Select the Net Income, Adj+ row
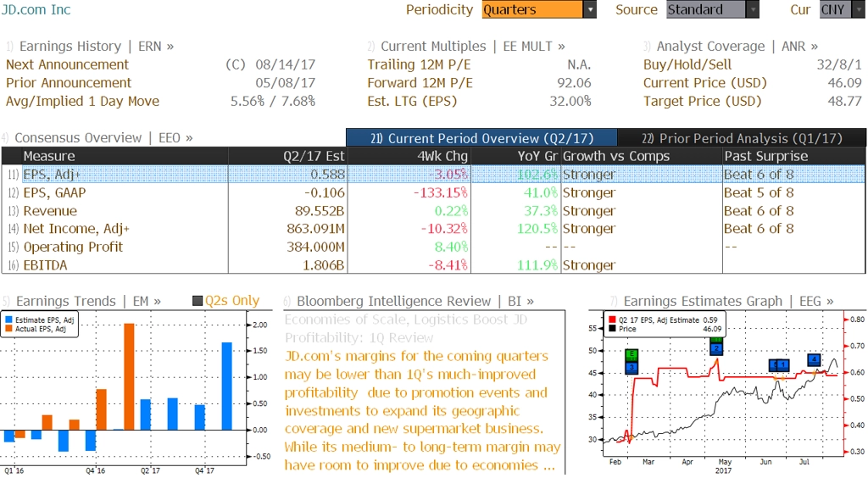Image resolution: width=868 pixels, height=478 pixels. click(x=434, y=229)
